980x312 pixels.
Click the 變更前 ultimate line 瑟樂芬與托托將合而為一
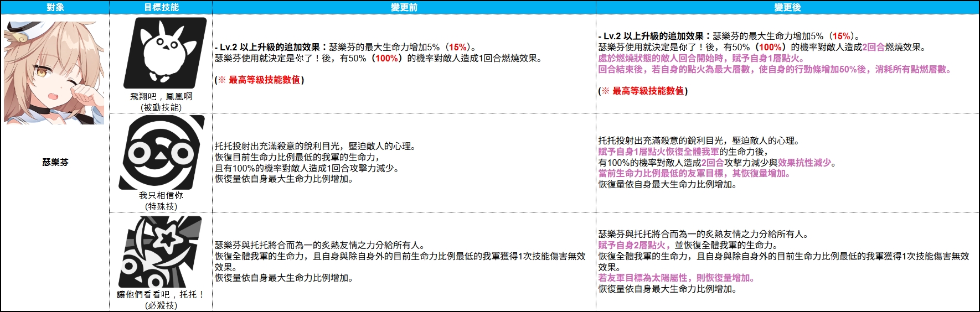point(320,245)
